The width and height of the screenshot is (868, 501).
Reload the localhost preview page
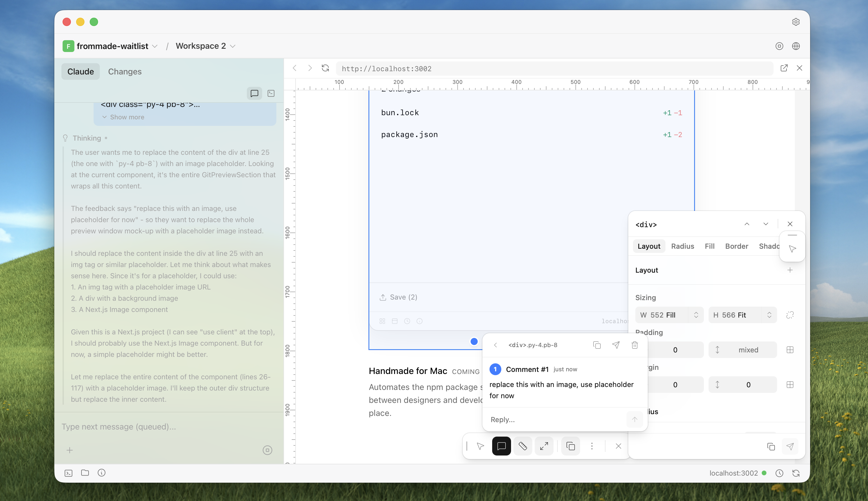click(325, 68)
